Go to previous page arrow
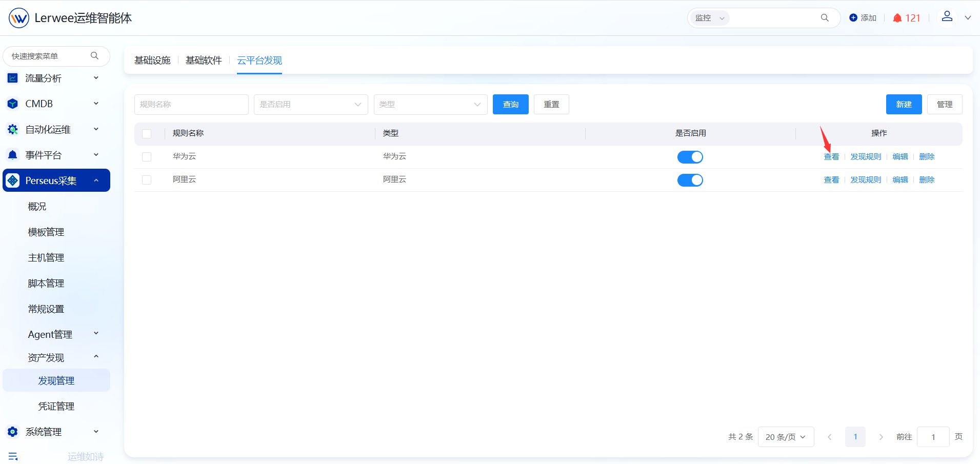 [829, 437]
